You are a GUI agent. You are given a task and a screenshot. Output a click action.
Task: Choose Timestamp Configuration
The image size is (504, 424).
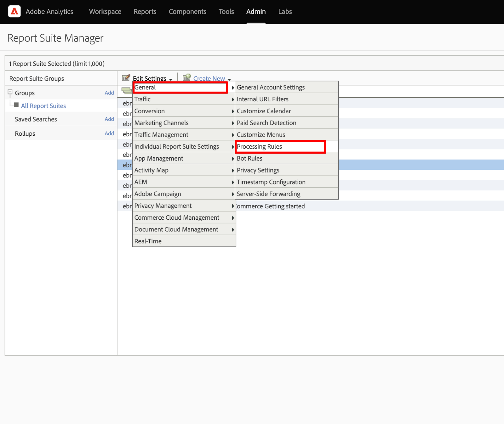[x=287, y=182]
